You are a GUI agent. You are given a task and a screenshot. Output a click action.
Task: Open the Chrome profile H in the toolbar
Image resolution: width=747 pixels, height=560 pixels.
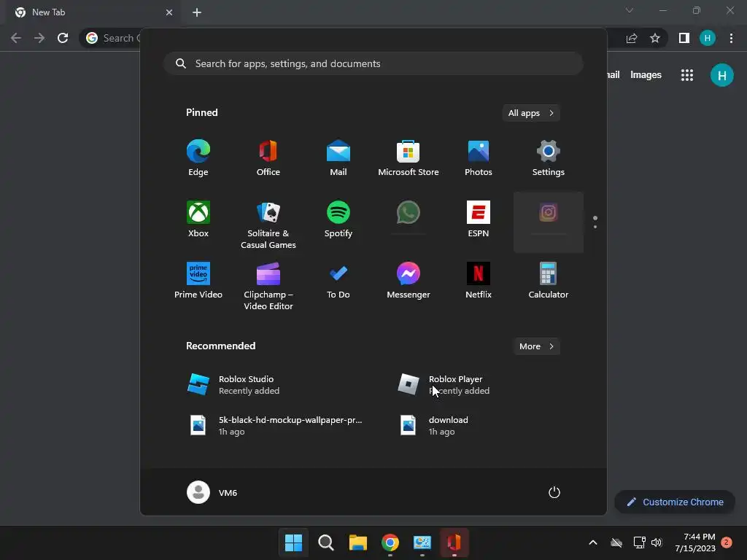pyautogui.click(x=708, y=38)
